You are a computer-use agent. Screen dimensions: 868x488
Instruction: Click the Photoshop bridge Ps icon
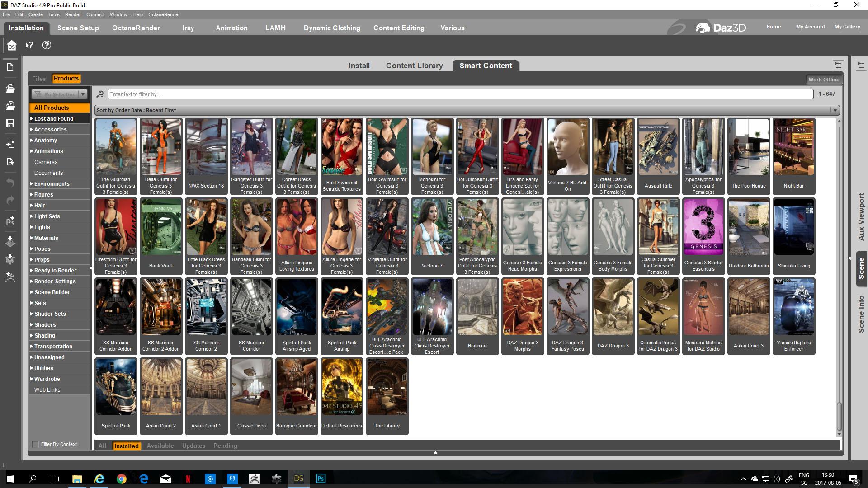10,221
